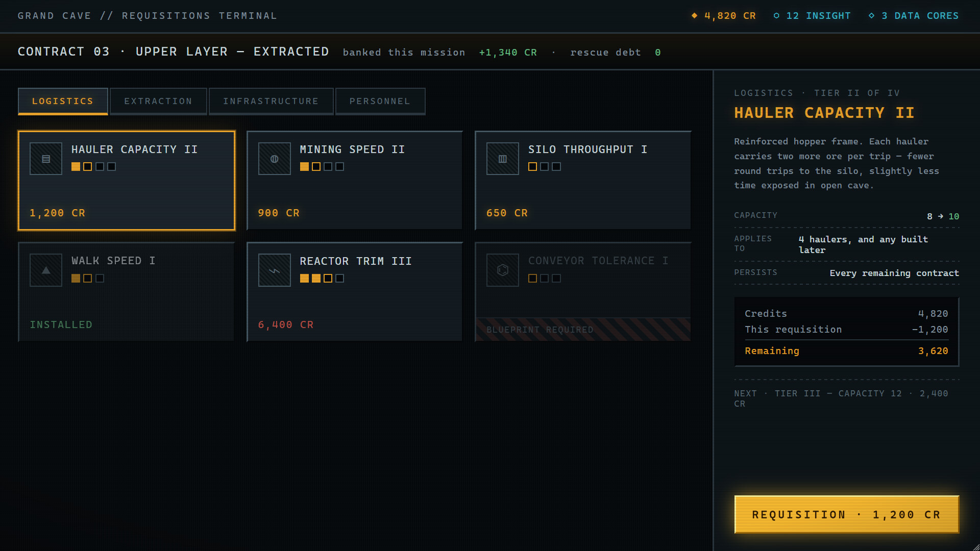The width and height of the screenshot is (980, 551).
Task: Switch to the Personnel tab
Action: 380,101
